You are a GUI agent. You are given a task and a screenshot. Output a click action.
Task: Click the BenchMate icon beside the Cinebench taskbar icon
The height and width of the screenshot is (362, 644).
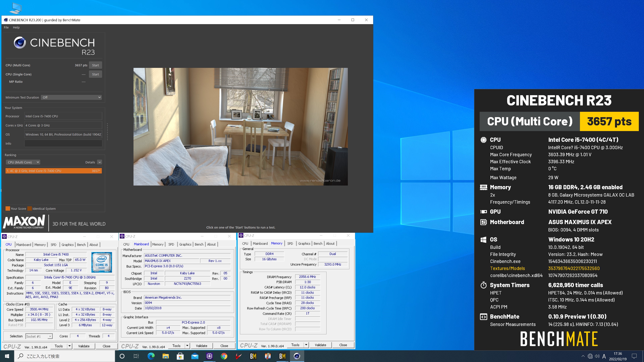point(282,356)
